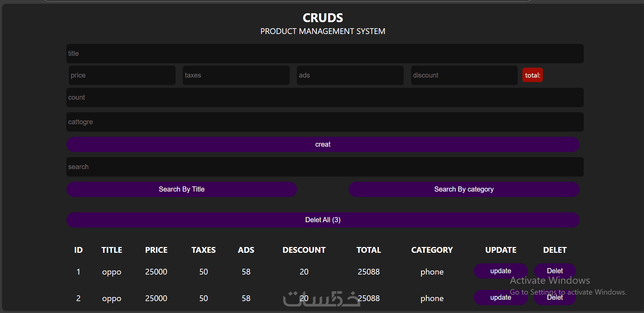Delete the first oppo product row
644x313 pixels.
554,271
